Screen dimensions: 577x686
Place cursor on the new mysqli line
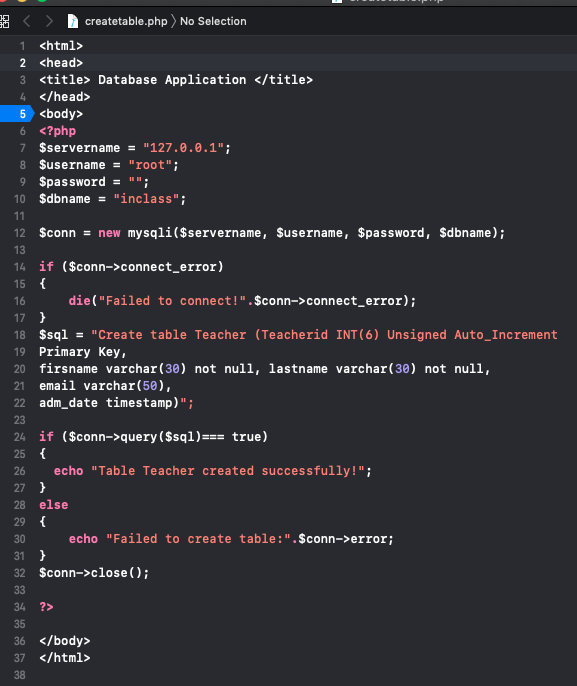(x=272, y=233)
